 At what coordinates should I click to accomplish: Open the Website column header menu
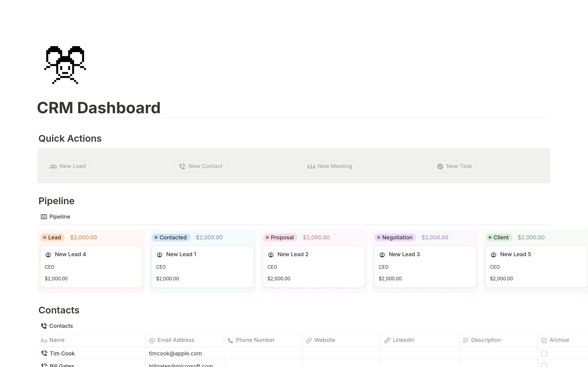341,340
